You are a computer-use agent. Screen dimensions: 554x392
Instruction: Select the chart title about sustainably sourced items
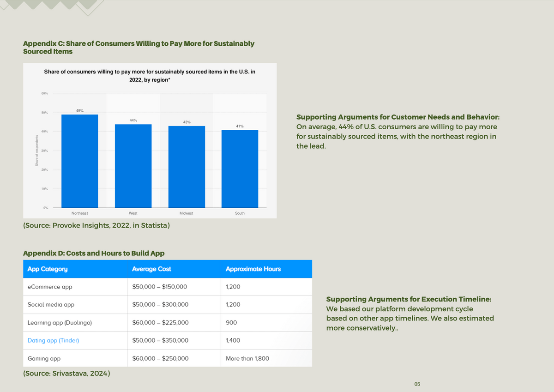click(150, 76)
